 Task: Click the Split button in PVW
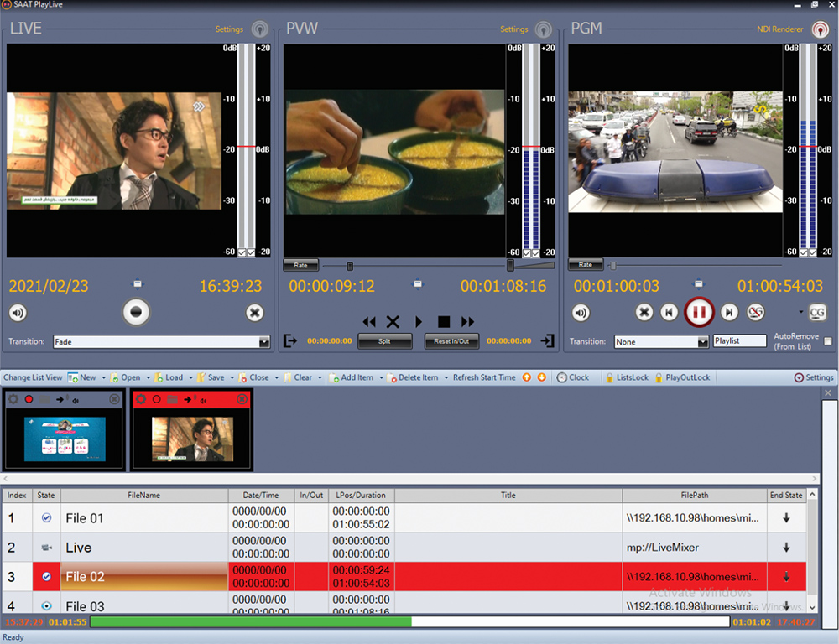point(384,341)
